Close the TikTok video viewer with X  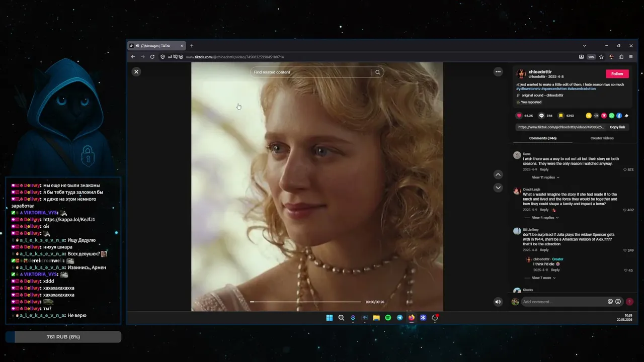pos(136,72)
